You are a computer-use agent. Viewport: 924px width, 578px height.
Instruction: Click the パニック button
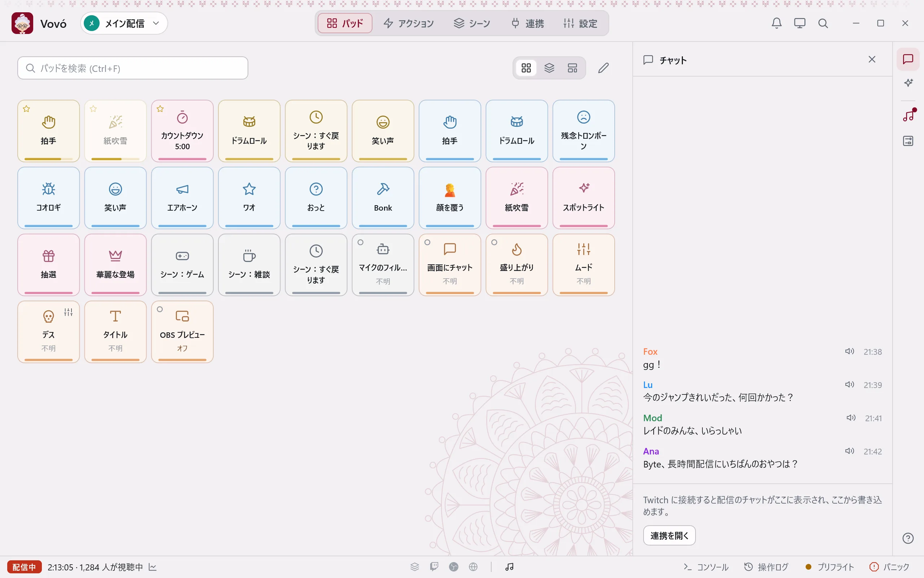(889, 567)
